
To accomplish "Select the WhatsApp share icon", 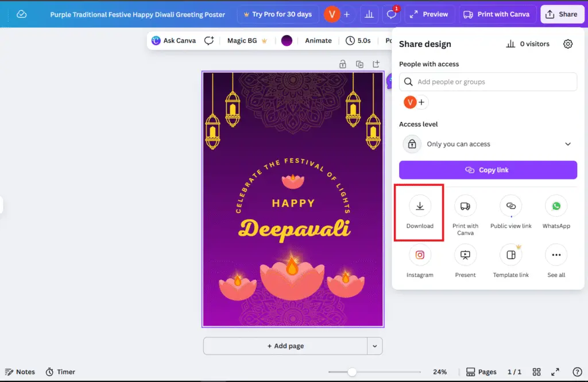I will (556, 206).
